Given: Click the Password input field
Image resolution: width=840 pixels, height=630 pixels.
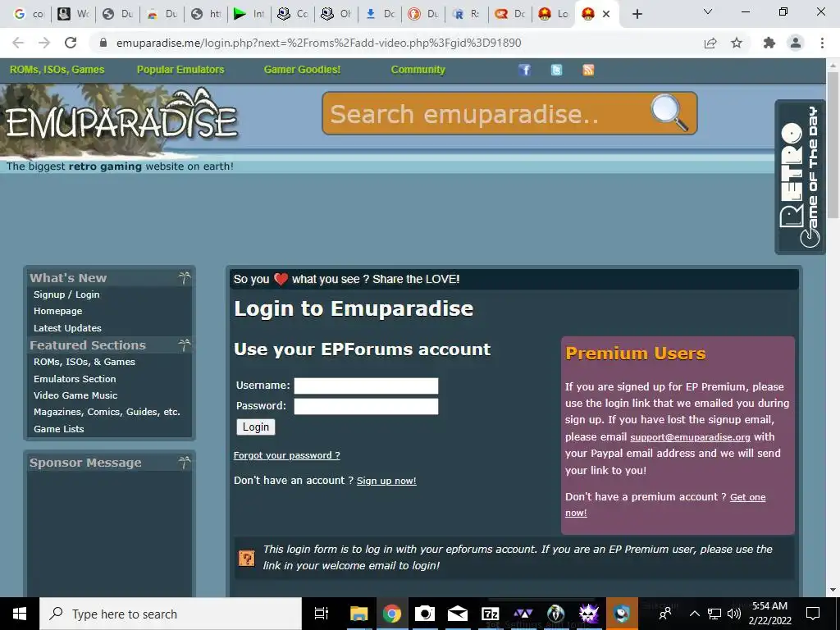Looking at the screenshot, I should 366,406.
